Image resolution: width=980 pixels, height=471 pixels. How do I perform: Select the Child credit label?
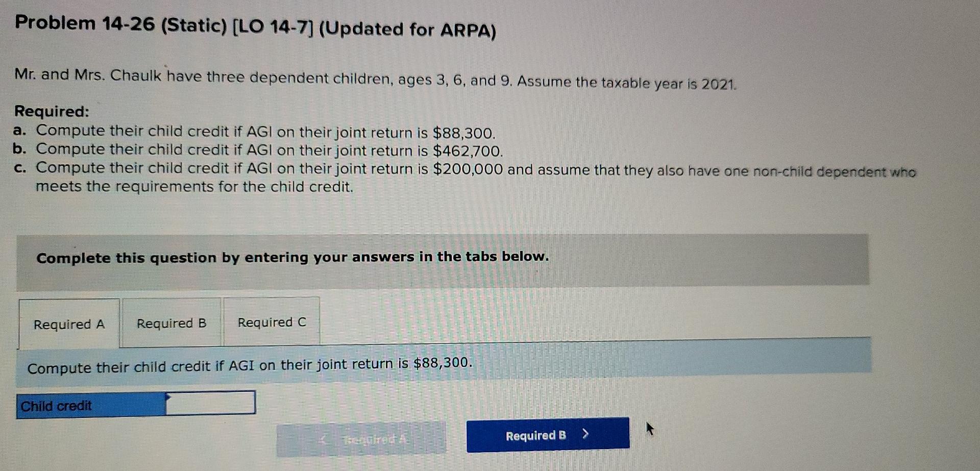click(x=56, y=406)
